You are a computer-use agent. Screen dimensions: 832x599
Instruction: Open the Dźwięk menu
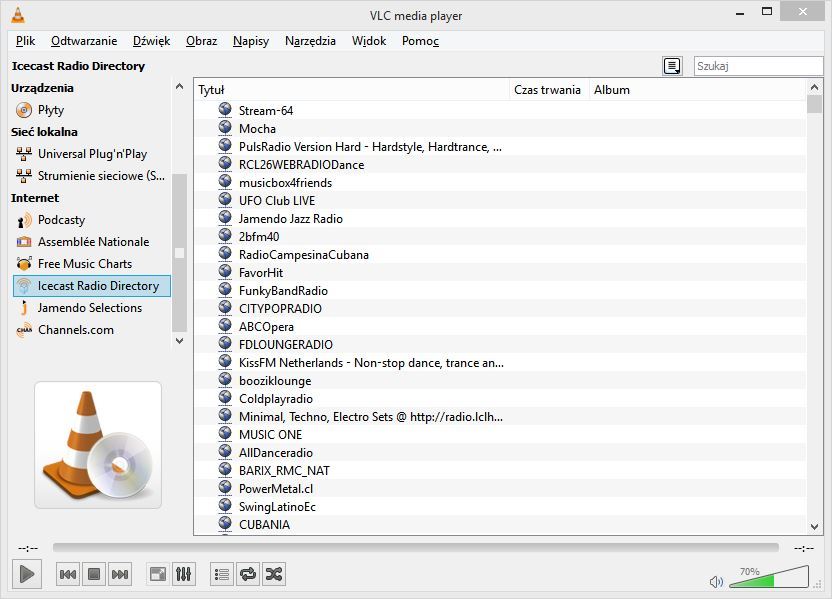[151, 41]
